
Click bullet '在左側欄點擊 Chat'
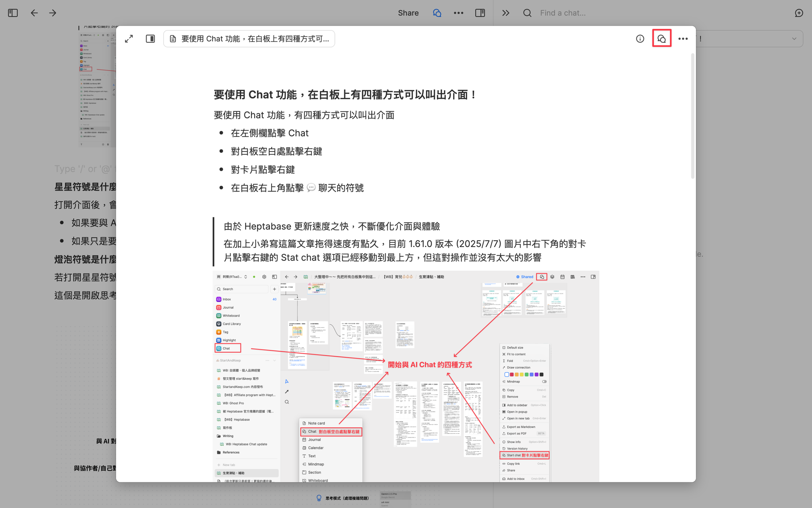pyautogui.click(x=270, y=133)
